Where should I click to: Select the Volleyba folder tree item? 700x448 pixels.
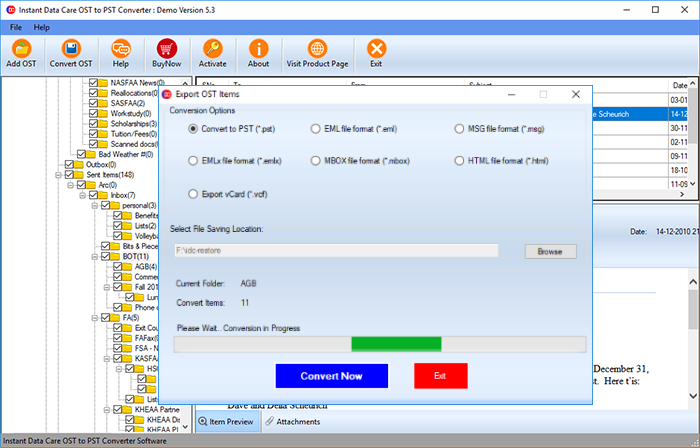click(146, 236)
